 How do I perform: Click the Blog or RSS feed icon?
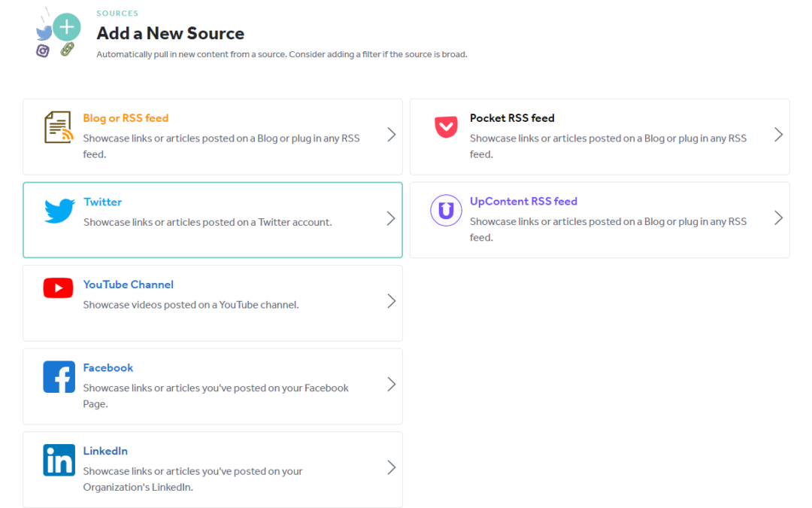pos(59,128)
